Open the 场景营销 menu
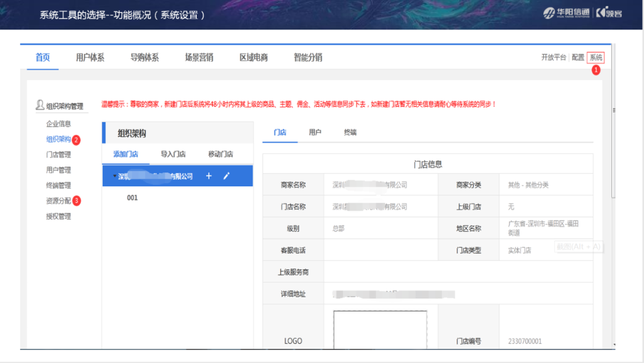 (x=199, y=57)
